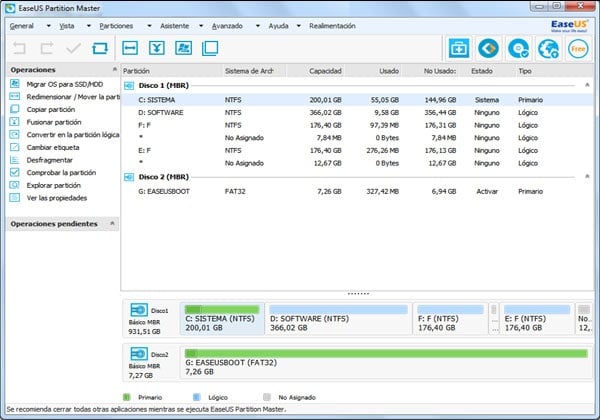Click the Explorar partición sidebar icon
Screen dimensions: 600x420
pos(15,185)
